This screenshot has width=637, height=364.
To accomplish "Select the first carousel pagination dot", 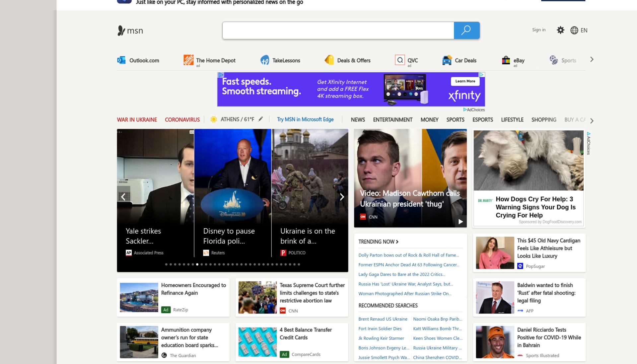I will pyautogui.click(x=166, y=264).
